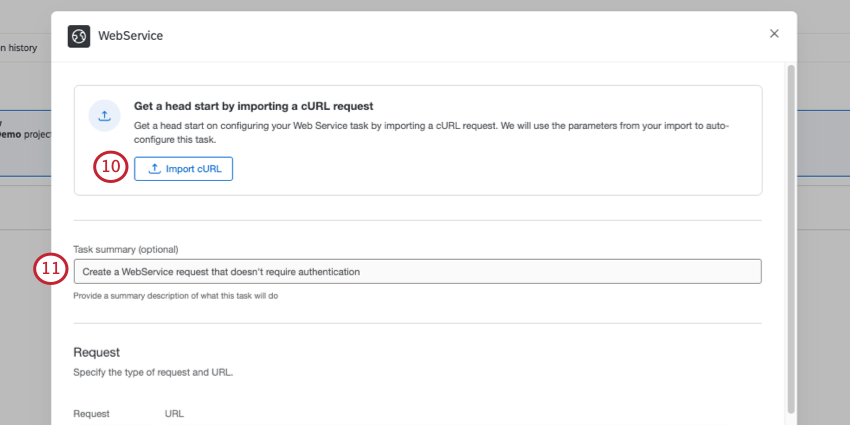The width and height of the screenshot is (850, 425).
Task: Click the cURL import description paragraph
Action: tap(432, 132)
